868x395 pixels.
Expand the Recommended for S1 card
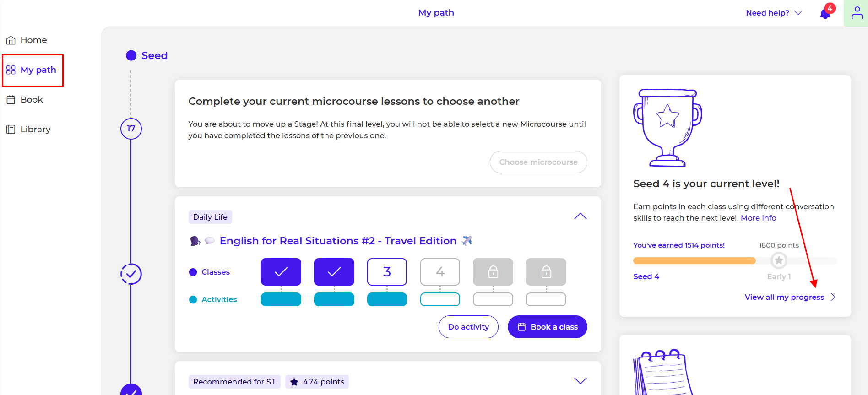[580, 381]
